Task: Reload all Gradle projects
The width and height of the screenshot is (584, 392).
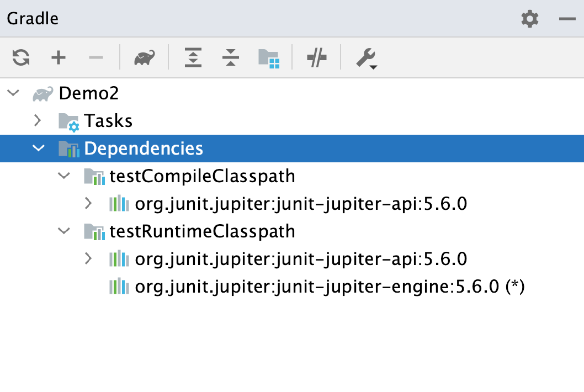Action: (20, 57)
